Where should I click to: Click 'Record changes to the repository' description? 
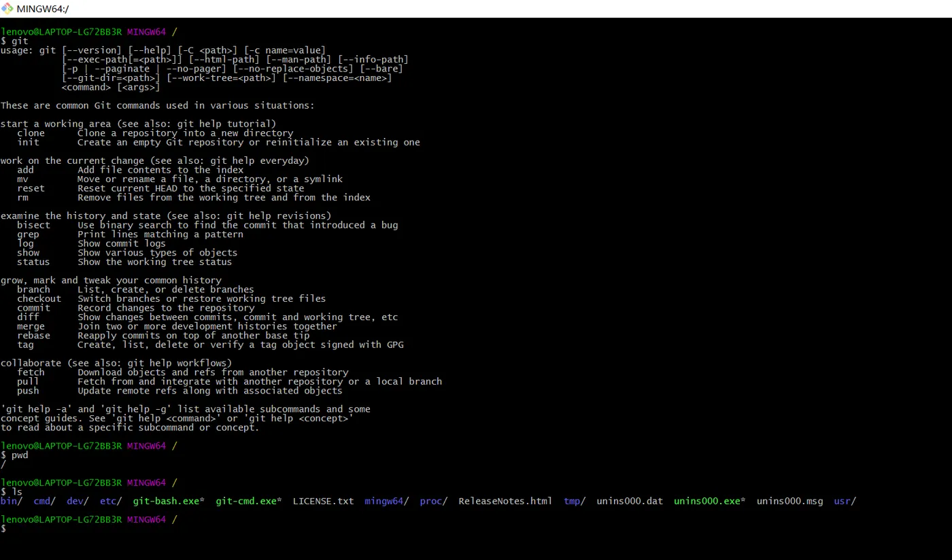pyautogui.click(x=166, y=308)
